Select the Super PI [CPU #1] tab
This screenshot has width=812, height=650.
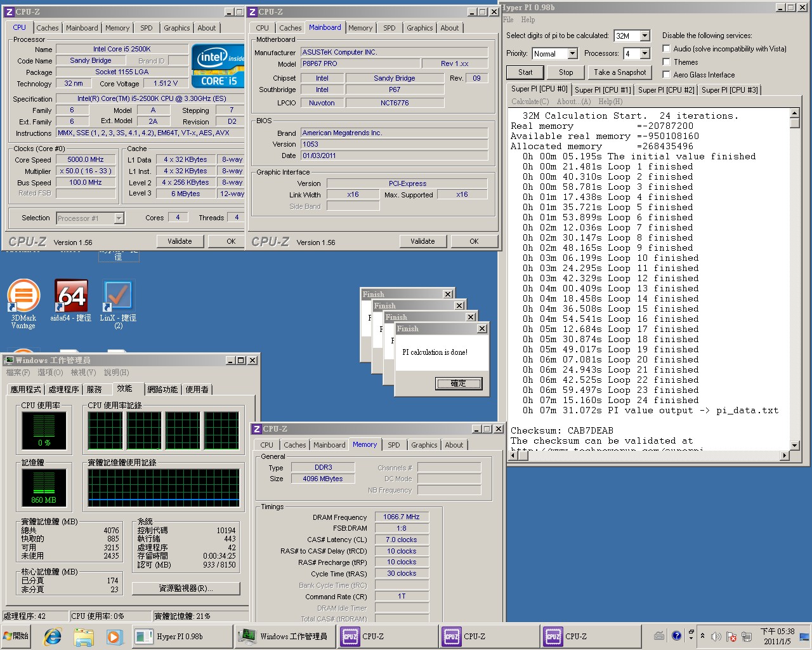[603, 90]
